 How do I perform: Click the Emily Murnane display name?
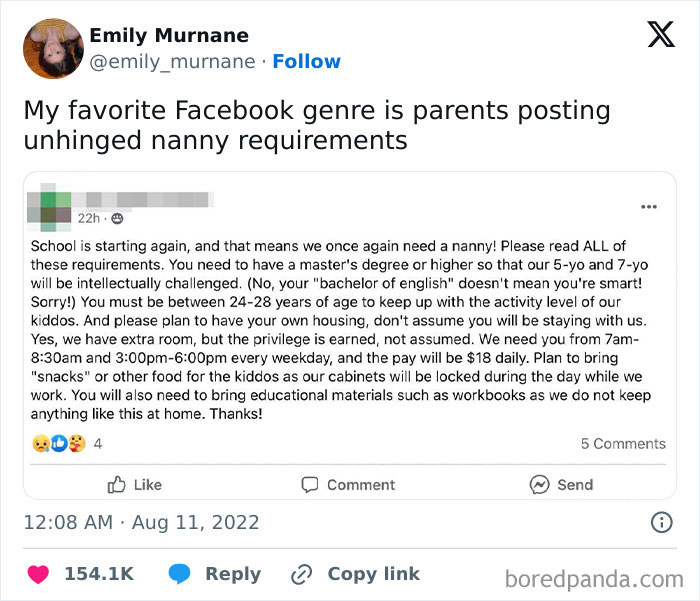169,36
